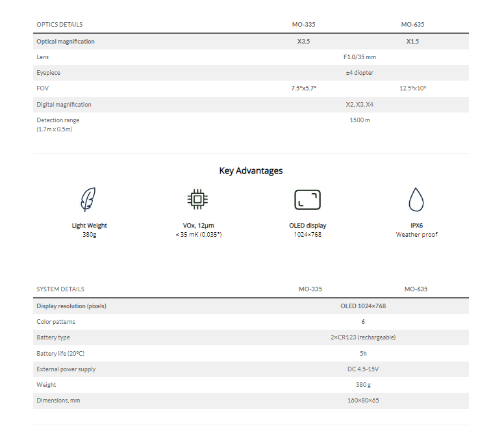Click the IPX6 water drop icon
Screen dimensions: 504x435
tap(416, 200)
